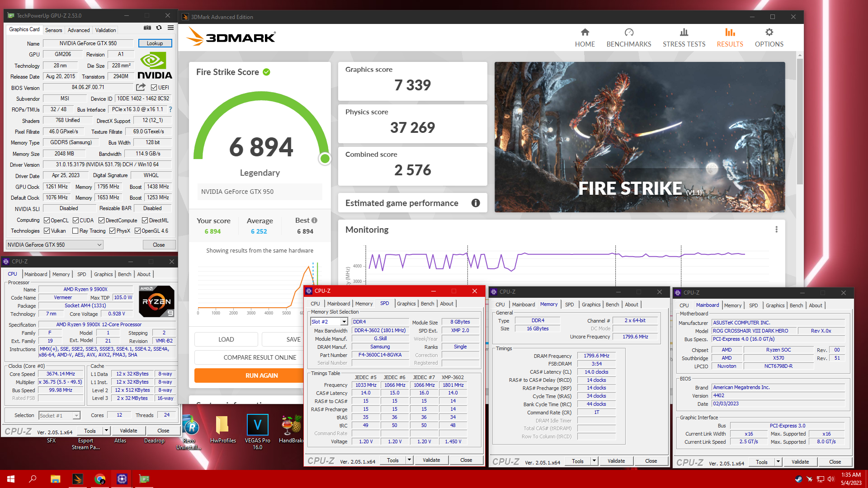
Task: Switch to GPU-Z Sensors tab
Action: 54,30
